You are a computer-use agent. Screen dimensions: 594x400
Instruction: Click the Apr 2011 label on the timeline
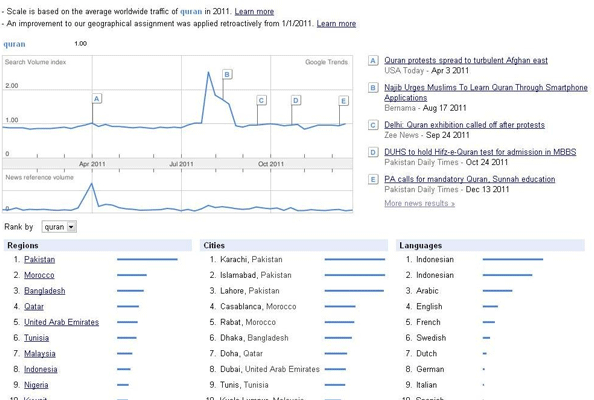92,164
